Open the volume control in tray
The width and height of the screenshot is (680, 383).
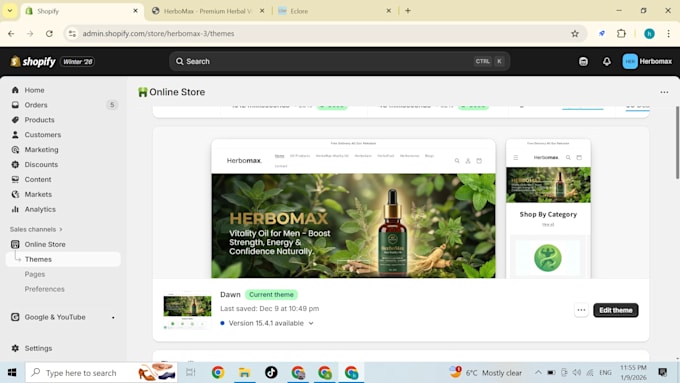click(x=576, y=373)
